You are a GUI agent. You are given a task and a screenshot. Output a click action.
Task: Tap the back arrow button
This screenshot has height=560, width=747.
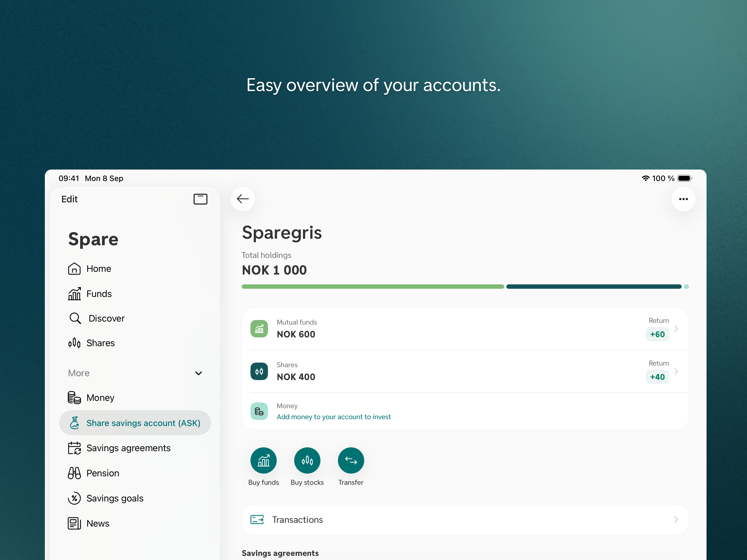point(243,199)
